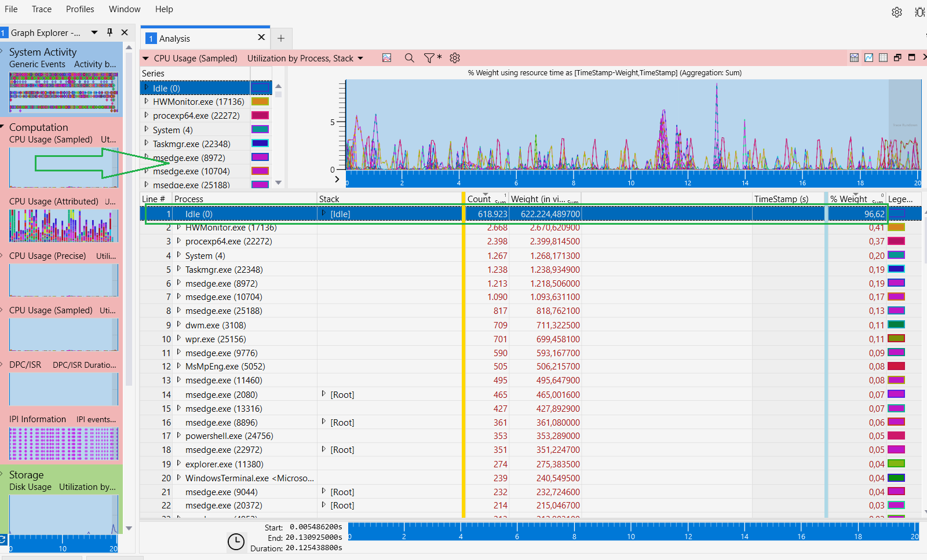Click the Weight (in view) column header
The height and width of the screenshot is (560, 927).
[545, 199]
